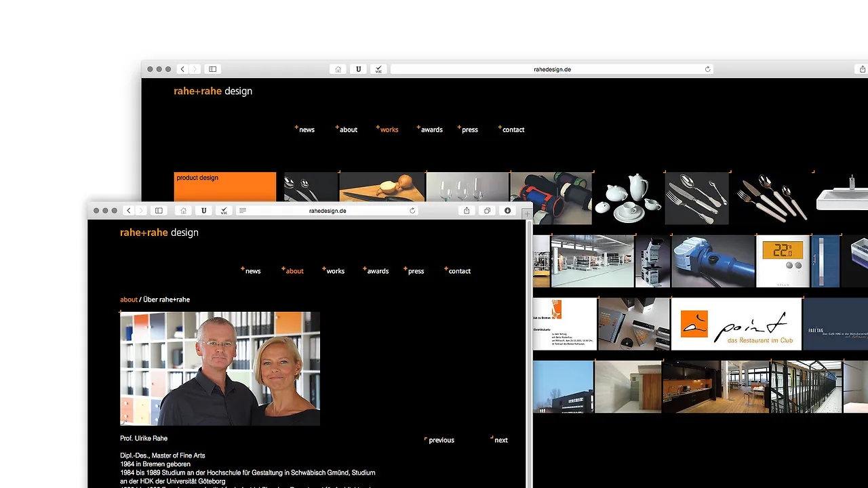This screenshot has width=868, height=488.
Task: Click the U extension icon in the rear window
Action: click(x=359, y=69)
